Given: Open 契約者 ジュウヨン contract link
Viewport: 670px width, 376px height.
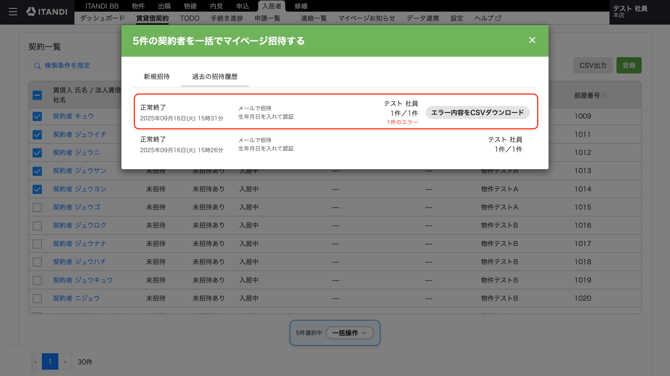Looking at the screenshot, I should [79, 189].
